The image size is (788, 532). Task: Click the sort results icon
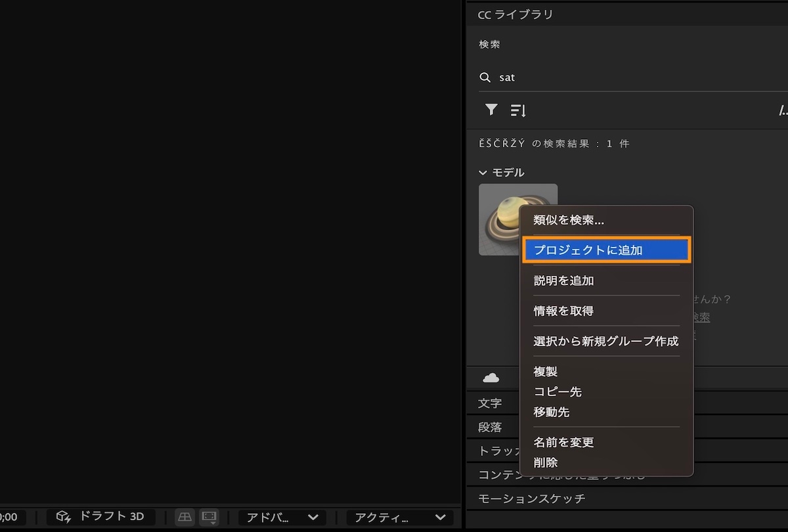pyautogui.click(x=517, y=110)
